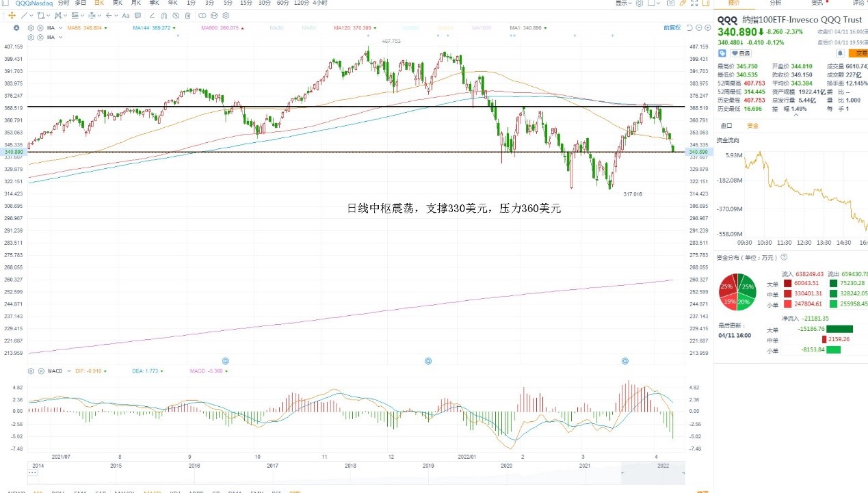Image resolution: width=868 pixels, height=493 pixels.
Task: Collapse the MA indicator legend
Action: click(x=16, y=28)
